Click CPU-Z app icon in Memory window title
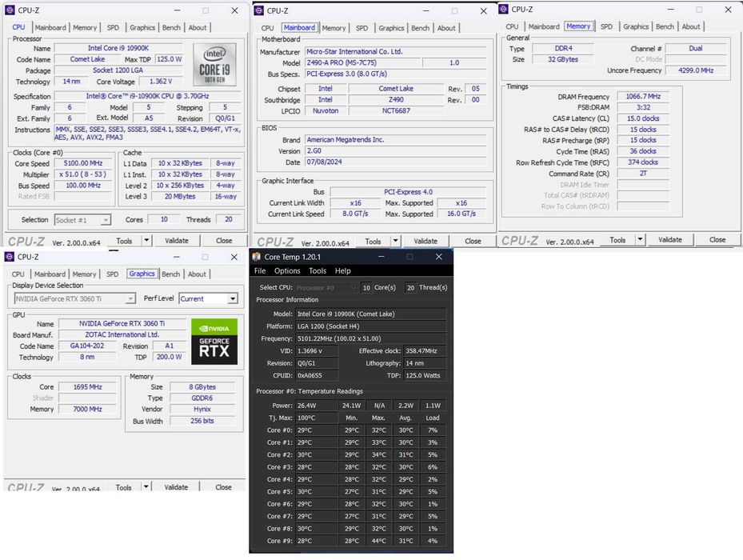 [x=503, y=9]
